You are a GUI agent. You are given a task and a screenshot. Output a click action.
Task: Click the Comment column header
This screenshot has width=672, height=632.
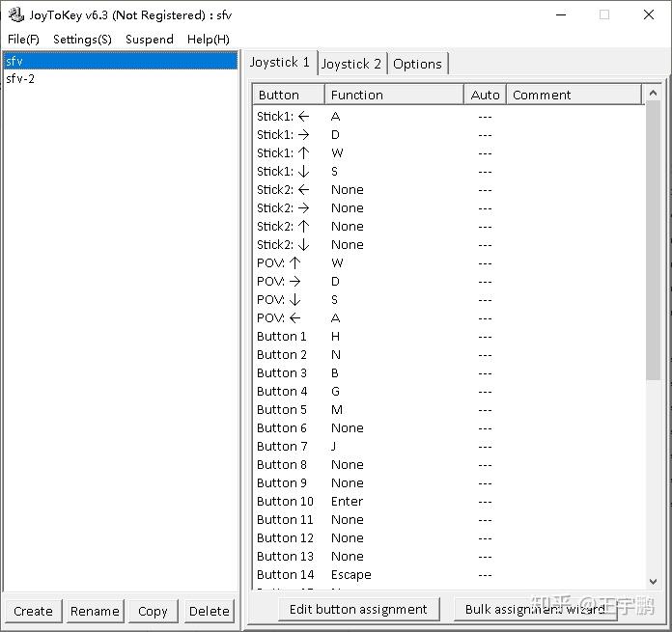[x=574, y=95]
